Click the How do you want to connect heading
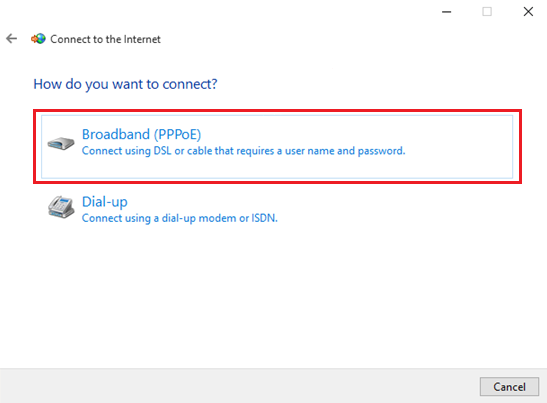Viewport: 547px width, 403px height. [x=125, y=84]
